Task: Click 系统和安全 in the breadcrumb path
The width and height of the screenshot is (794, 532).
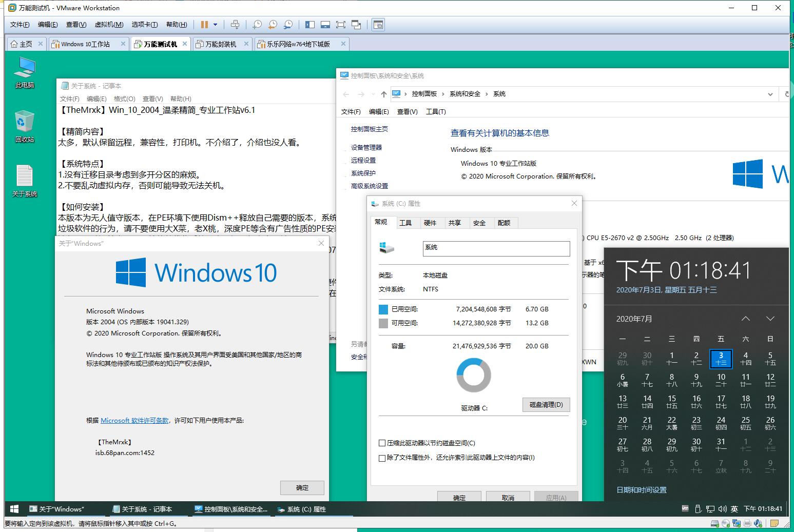Action: 465,94
